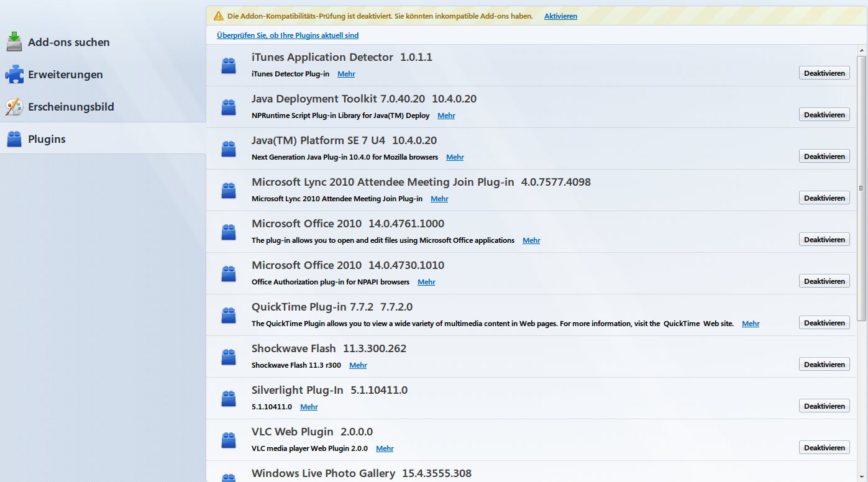Click the Überprüfen Sie, ob Ihre Plugins aktuell link

pos(288,35)
